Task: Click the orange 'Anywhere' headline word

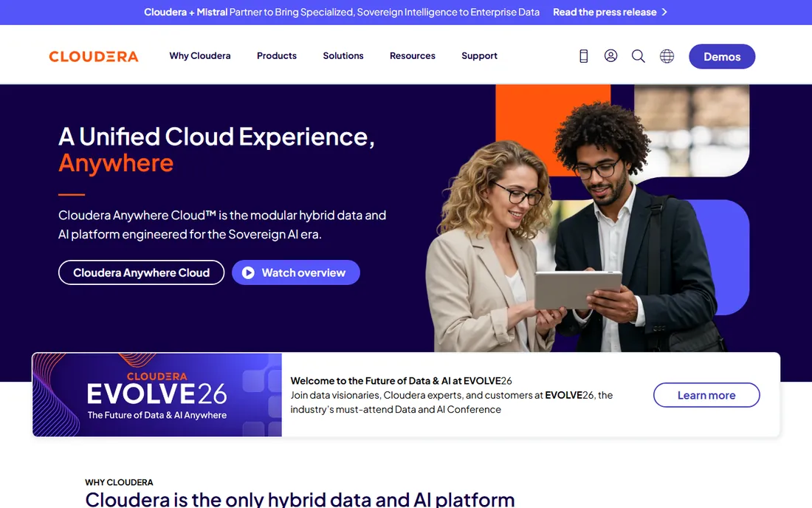Action: 116,163
